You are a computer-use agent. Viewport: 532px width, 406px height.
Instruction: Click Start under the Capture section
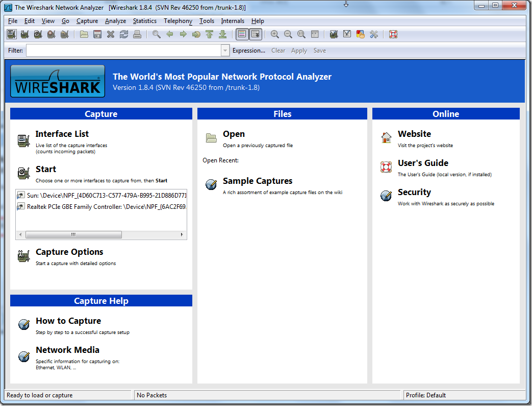tap(46, 169)
